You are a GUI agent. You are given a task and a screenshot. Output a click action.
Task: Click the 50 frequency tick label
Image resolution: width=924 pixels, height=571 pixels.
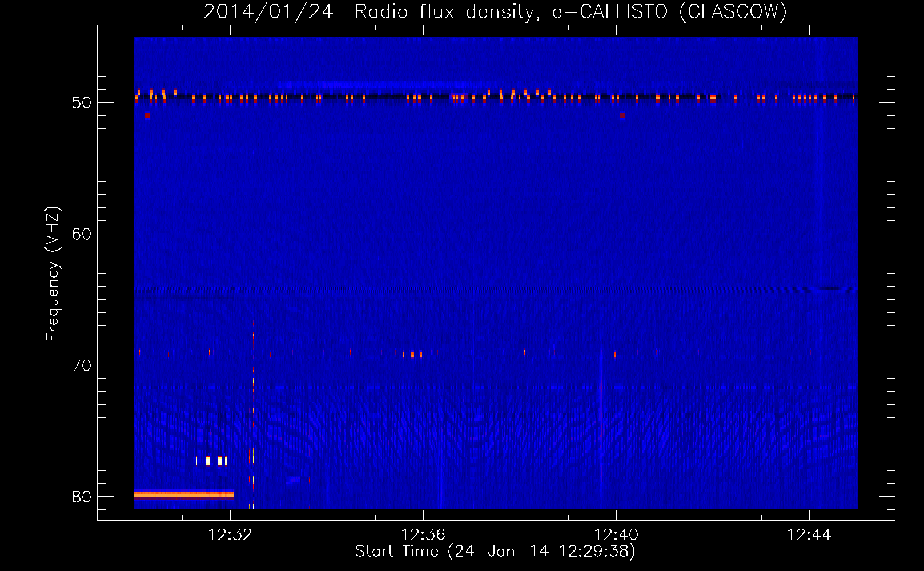82,103
